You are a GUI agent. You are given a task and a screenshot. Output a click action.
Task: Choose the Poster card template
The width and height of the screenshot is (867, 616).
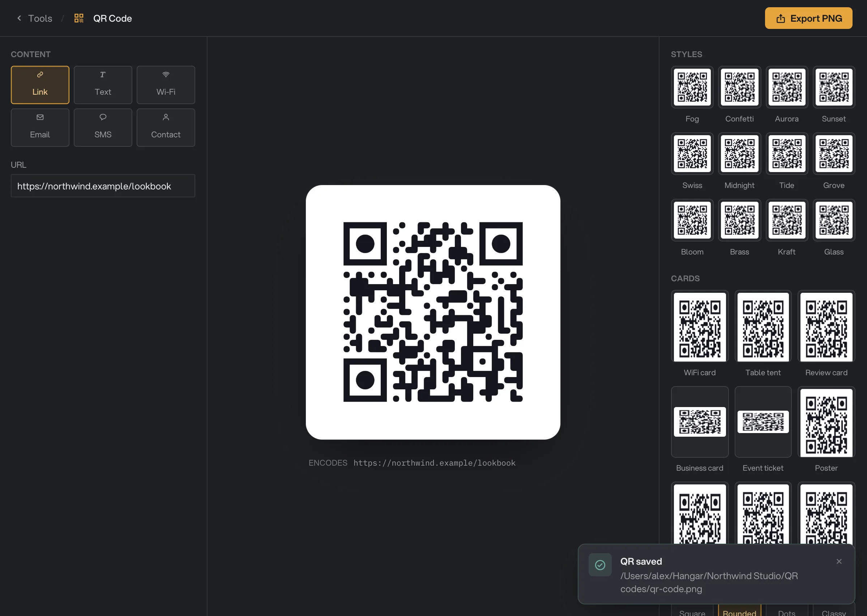point(826,422)
